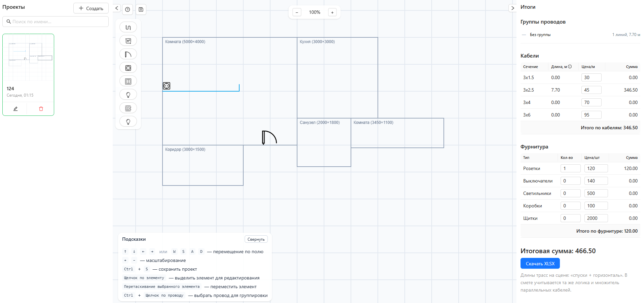
Task: Select the electrical panel tool
Action: pyautogui.click(x=128, y=108)
